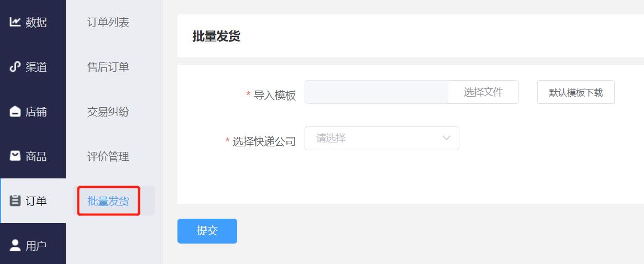Go to 售后订单 submenu entry
Screen dimensions: 644x264
[x=108, y=67]
